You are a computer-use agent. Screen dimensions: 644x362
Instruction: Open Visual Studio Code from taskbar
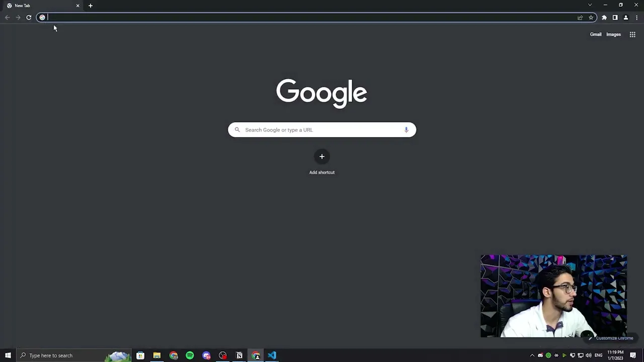pos(272,355)
